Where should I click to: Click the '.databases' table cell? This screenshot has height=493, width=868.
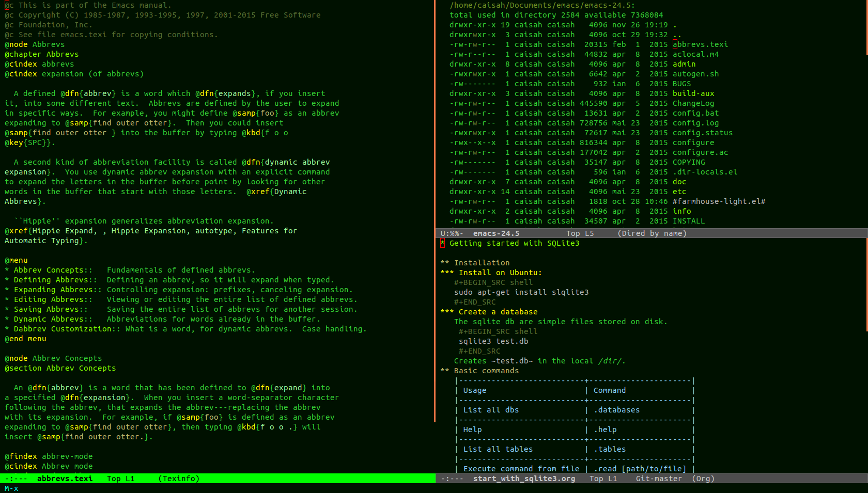pyautogui.click(x=616, y=410)
